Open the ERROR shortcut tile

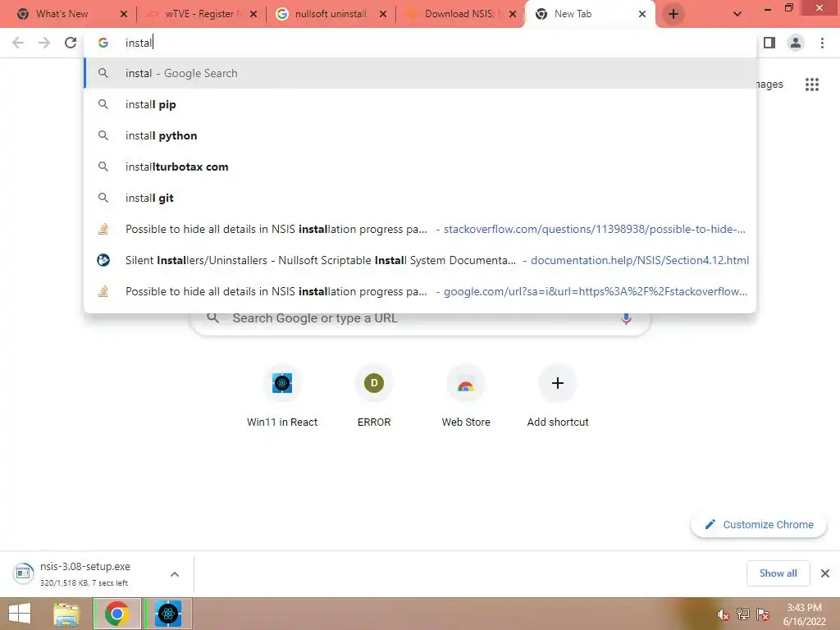pos(374,396)
